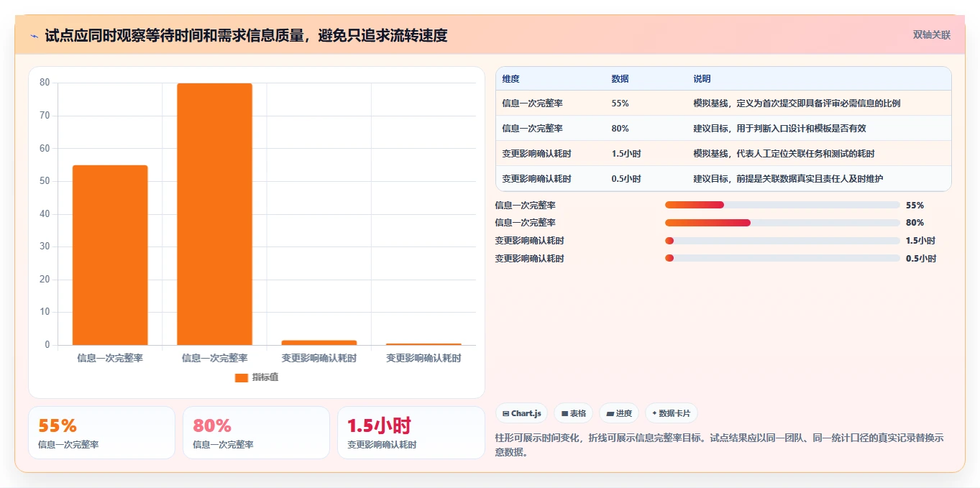Click the description starting 建议目标，用于判断入口设计
Image resolution: width=980 pixels, height=488 pixels.
[x=780, y=129]
